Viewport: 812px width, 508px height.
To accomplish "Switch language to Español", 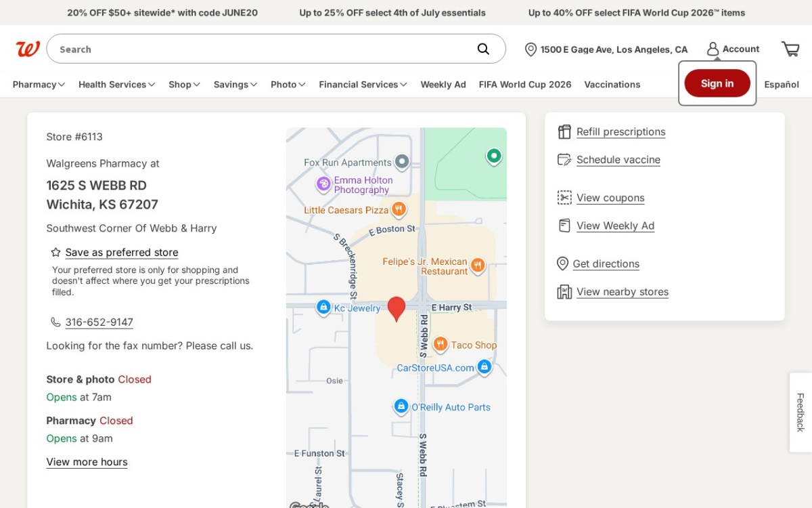I will coord(782,85).
